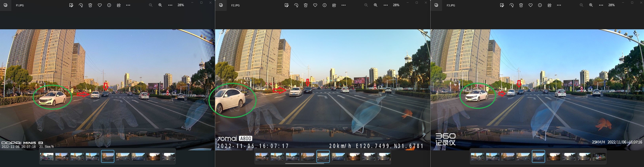
Task: Open ellipsis menu beside Share in F2.JPG window
Action: tap(344, 5)
